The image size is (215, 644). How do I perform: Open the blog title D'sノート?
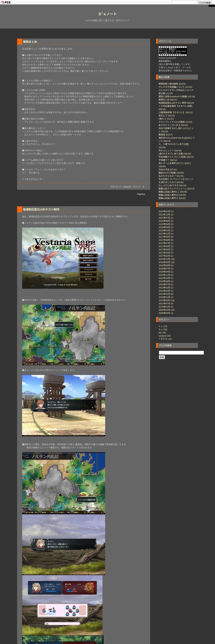pos(107,14)
